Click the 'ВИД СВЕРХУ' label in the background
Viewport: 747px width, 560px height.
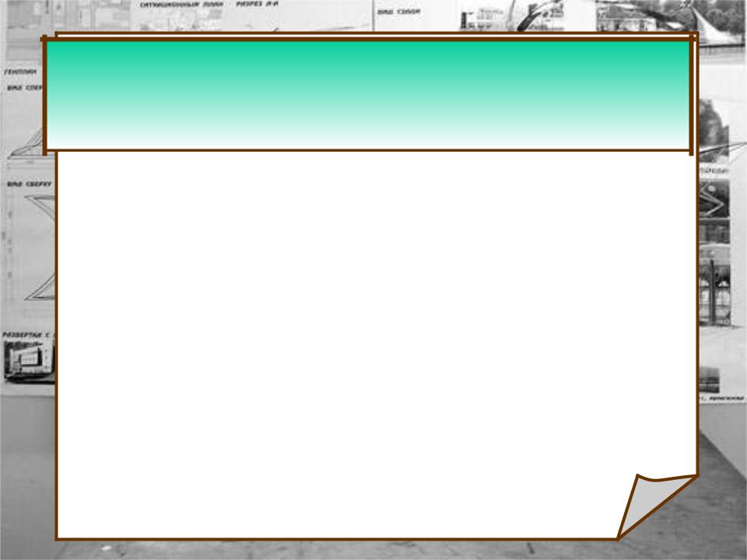[30, 184]
